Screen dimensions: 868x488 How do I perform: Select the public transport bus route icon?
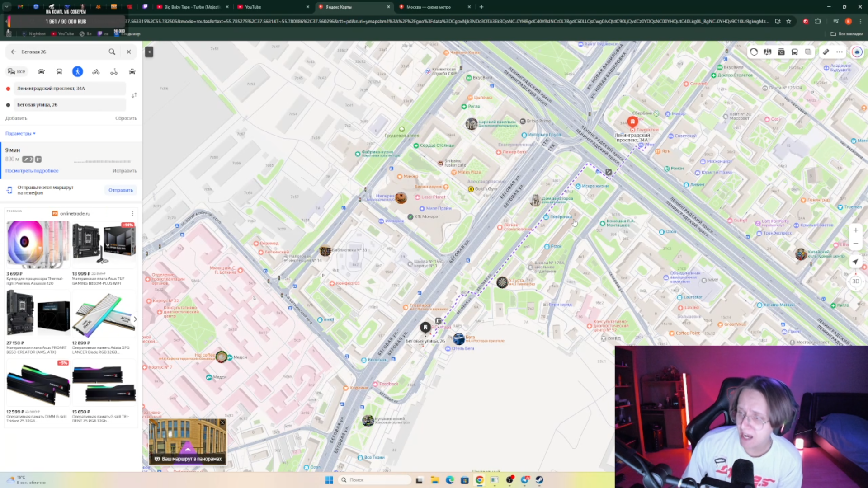[x=59, y=71]
